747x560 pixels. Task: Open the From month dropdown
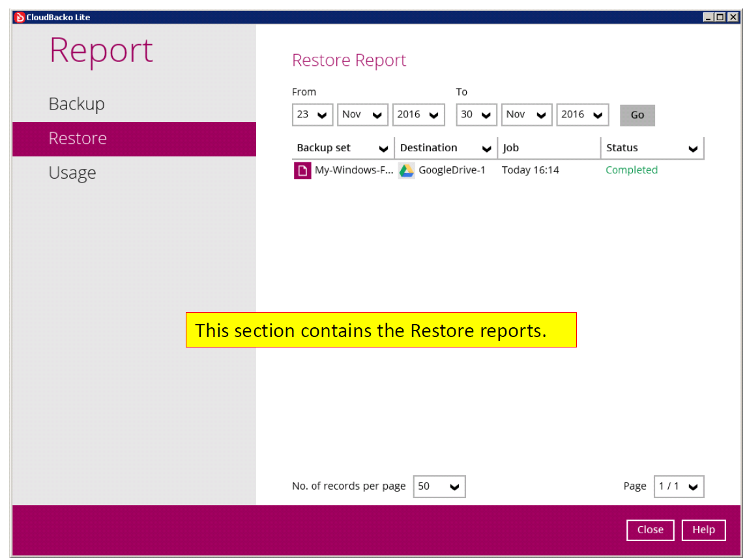pos(362,115)
